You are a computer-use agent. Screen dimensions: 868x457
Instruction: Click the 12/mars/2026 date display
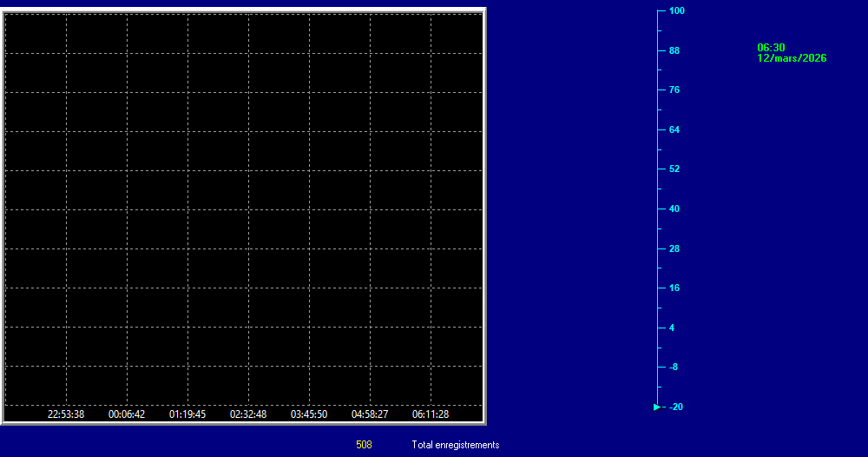(x=792, y=58)
